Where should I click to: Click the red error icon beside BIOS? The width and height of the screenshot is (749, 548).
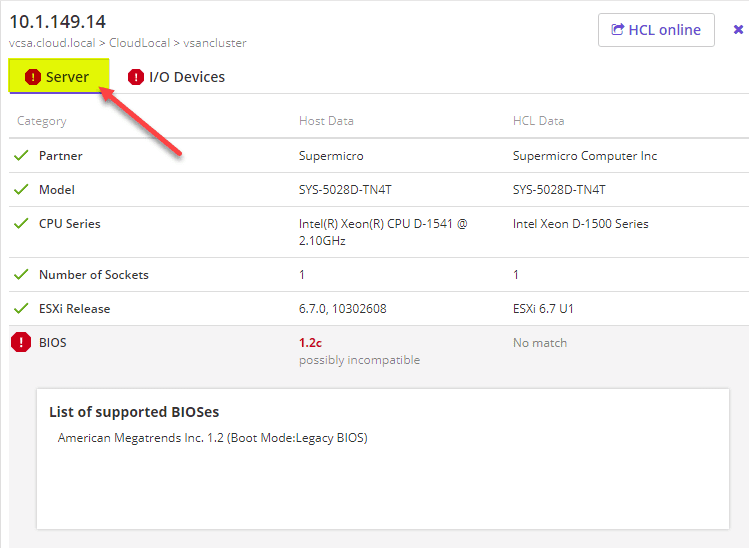click(21, 343)
